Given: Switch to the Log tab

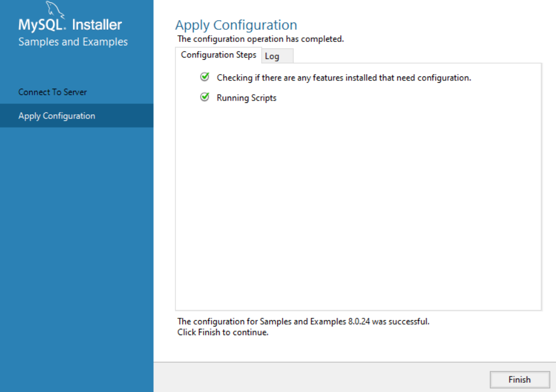Looking at the screenshot, I should click(x=277, y=56).
